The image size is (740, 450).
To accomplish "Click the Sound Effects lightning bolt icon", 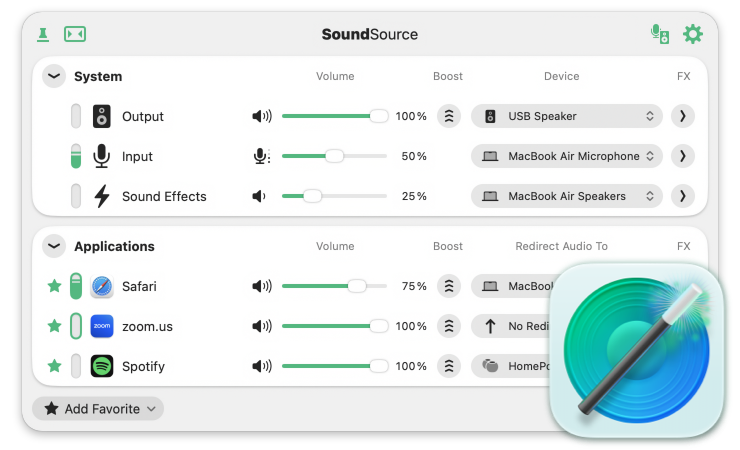I will pyautogui.click(x=101, y=196).
